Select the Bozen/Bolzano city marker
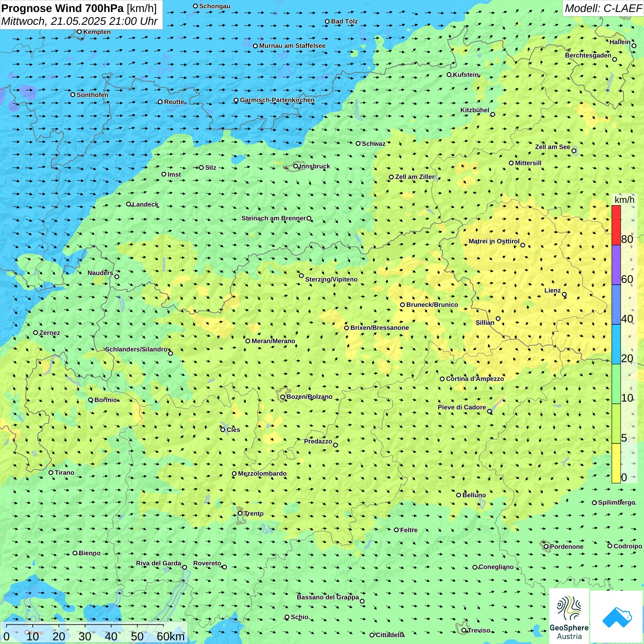This screenshot has width=644, height=644. point(282,397)
